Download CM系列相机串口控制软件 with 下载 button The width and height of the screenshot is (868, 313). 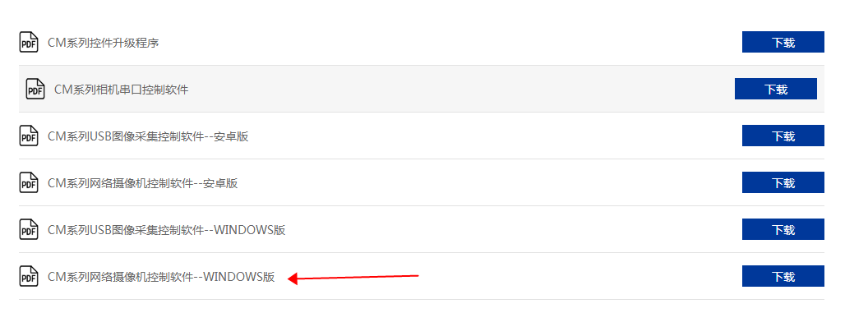(x=776, y=89)
